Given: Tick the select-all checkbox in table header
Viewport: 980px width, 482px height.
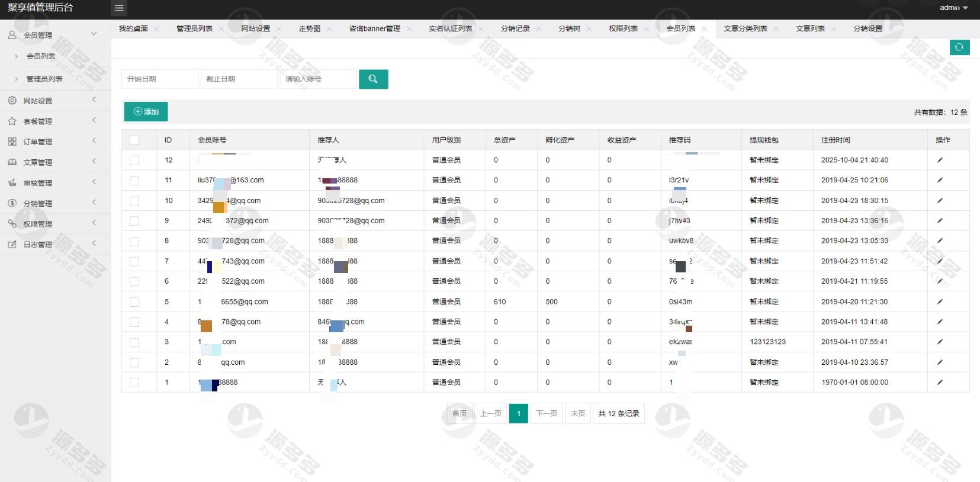Looking at the screenshot, I should (134, 140).
